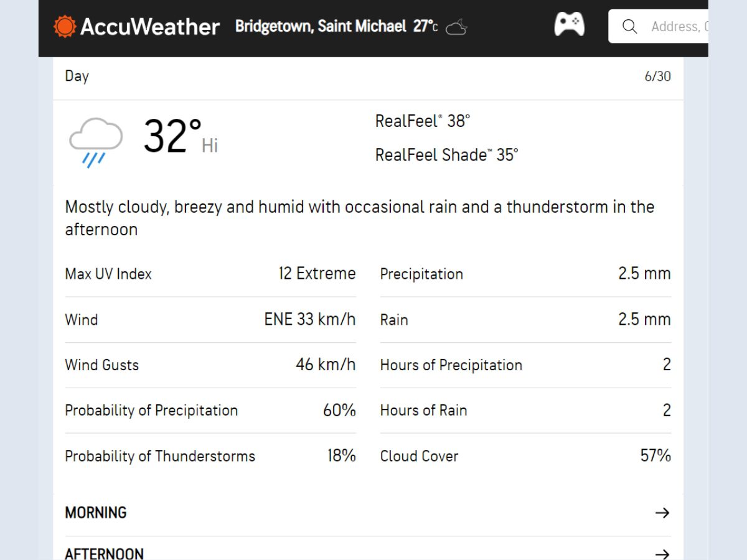Expand the MORNING section arrow
Viewport: 747px width, 560px height.
[662, 513]
